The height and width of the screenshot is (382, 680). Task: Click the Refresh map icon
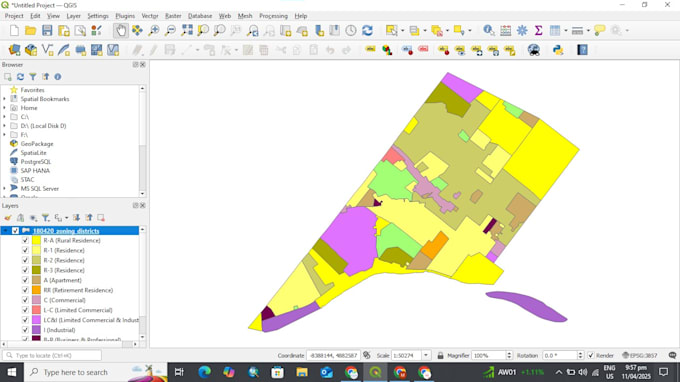tap(367, 30)
